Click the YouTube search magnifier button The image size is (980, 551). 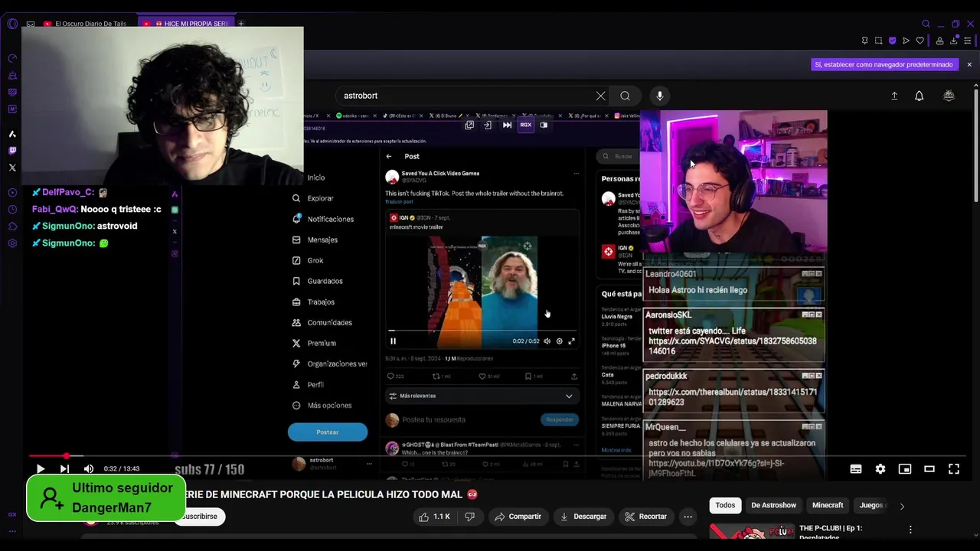coord(625,96)
